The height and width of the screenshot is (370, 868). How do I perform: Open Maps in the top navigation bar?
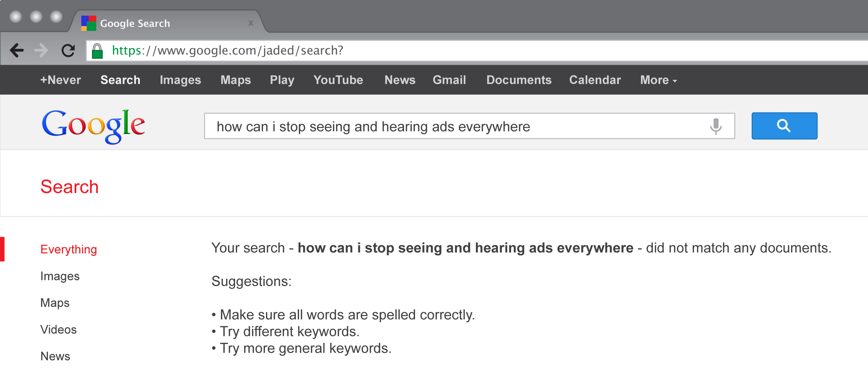point(235,80)
